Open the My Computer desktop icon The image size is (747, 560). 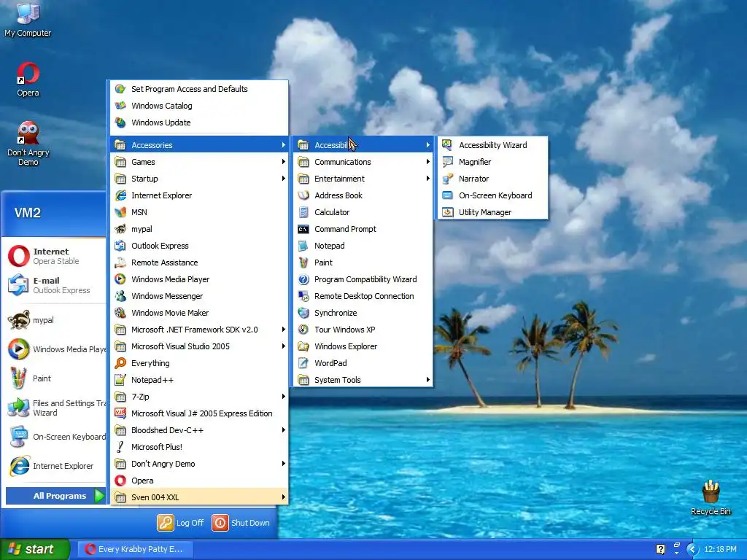[28, 19]
